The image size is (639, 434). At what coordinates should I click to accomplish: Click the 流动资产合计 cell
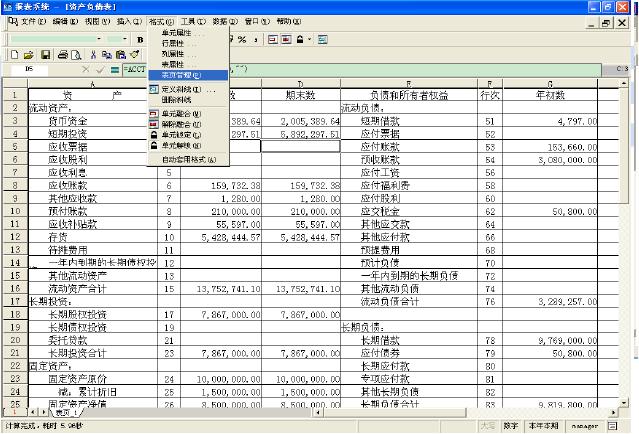(x=93, y=289)
